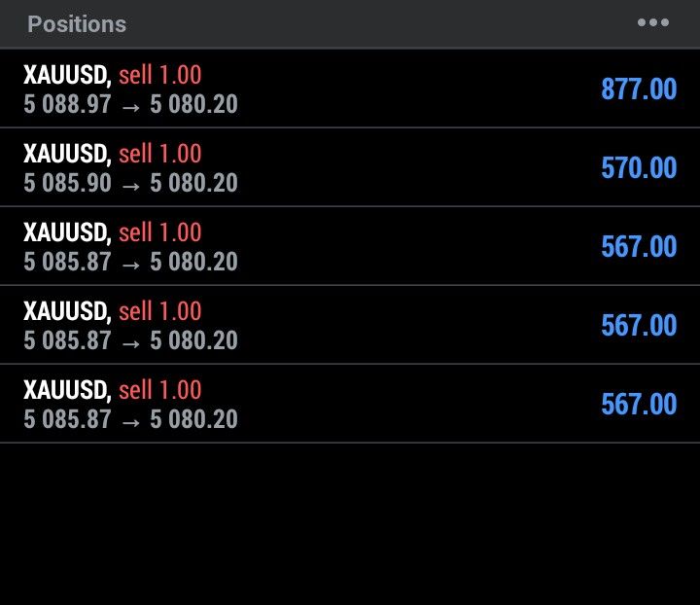Screen dimensions: 700x605
Task: Click "sell 1.00" on the 570.00 position
Action: click(159, 154)
